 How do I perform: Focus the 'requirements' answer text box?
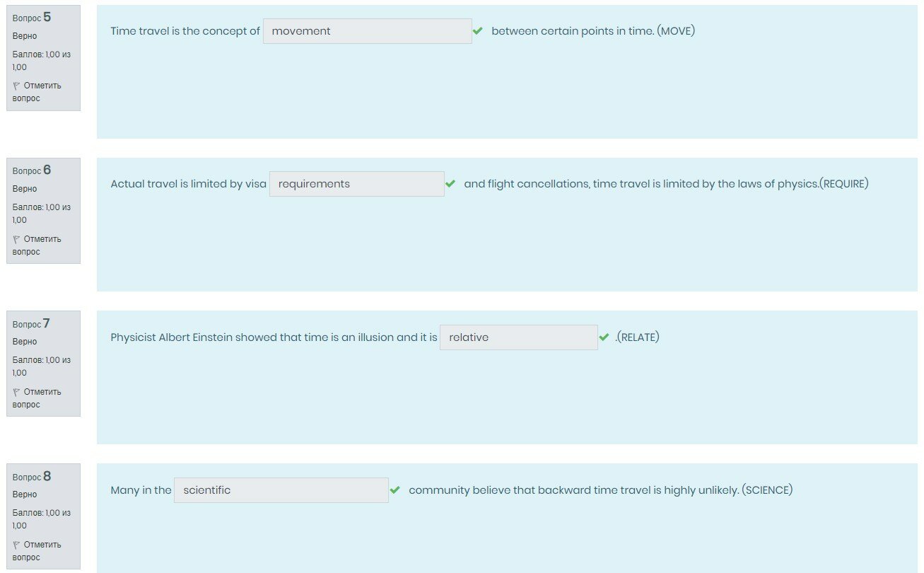356,184
